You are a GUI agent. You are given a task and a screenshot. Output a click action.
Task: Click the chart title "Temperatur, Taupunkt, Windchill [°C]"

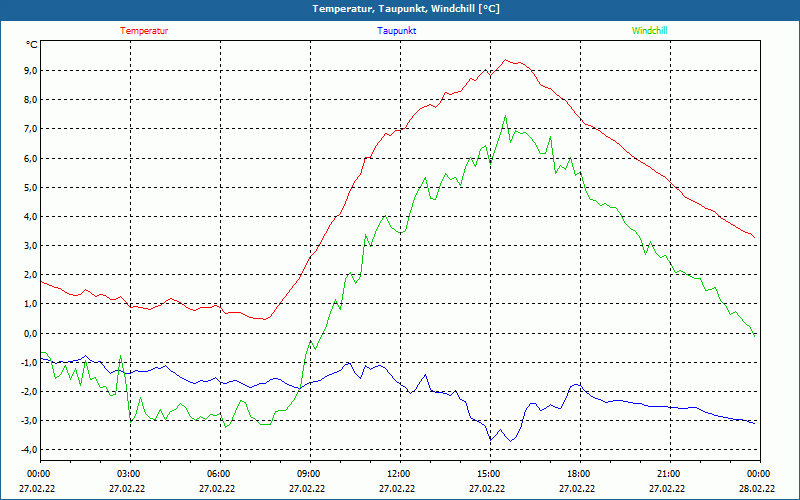click(406, 9)
